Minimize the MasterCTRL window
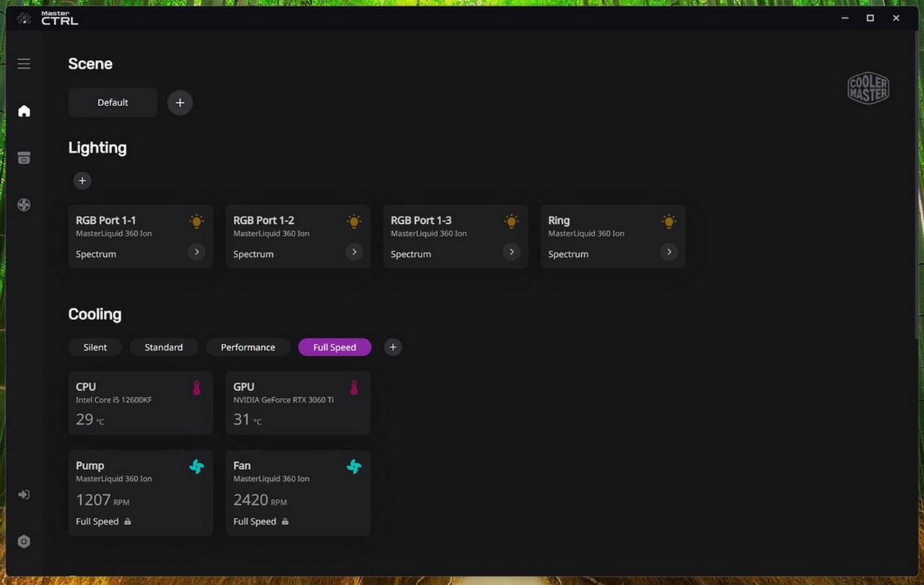 point(845,18)
